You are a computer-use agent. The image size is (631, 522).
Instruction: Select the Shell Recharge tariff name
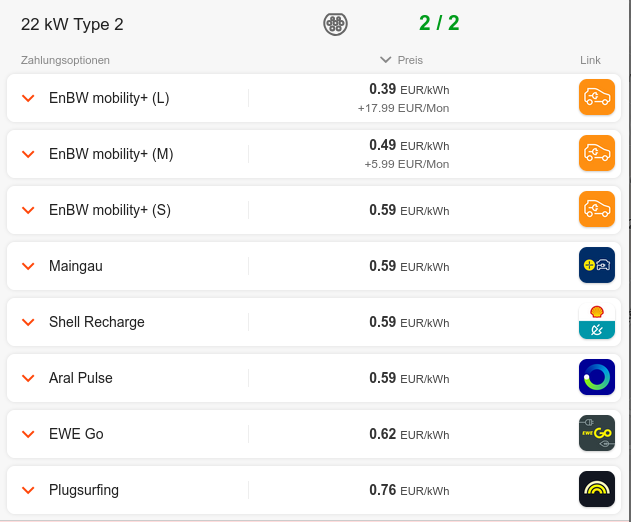pyautogui.click(x=97, y=322)
